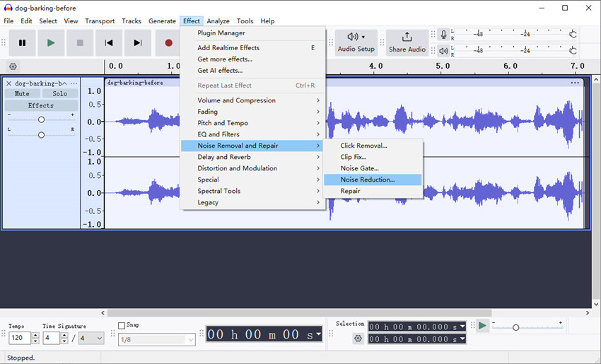This screenshot has width=601, height=364.
Task: Expand the Special submenu
Action: [x=253, y=180]
